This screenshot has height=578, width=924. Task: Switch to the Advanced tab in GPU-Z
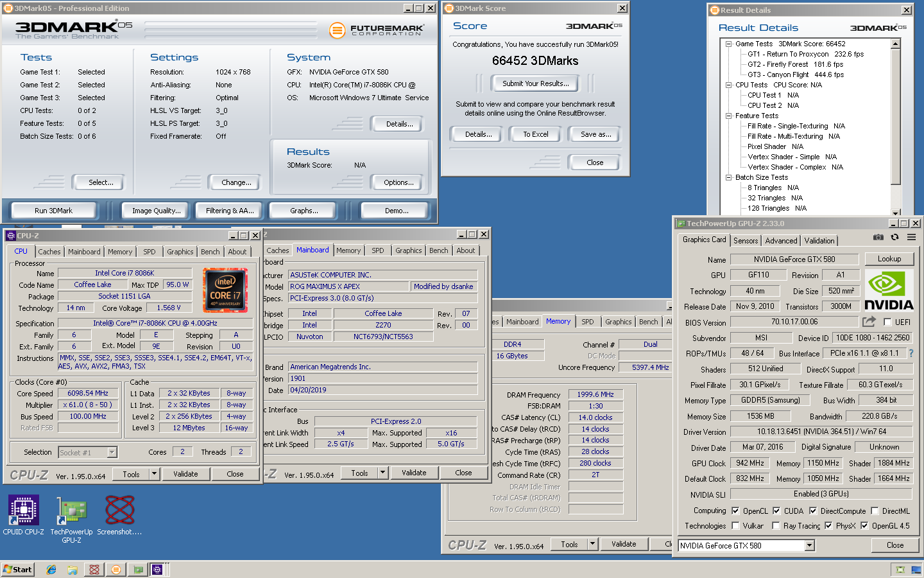click(781, 241)
